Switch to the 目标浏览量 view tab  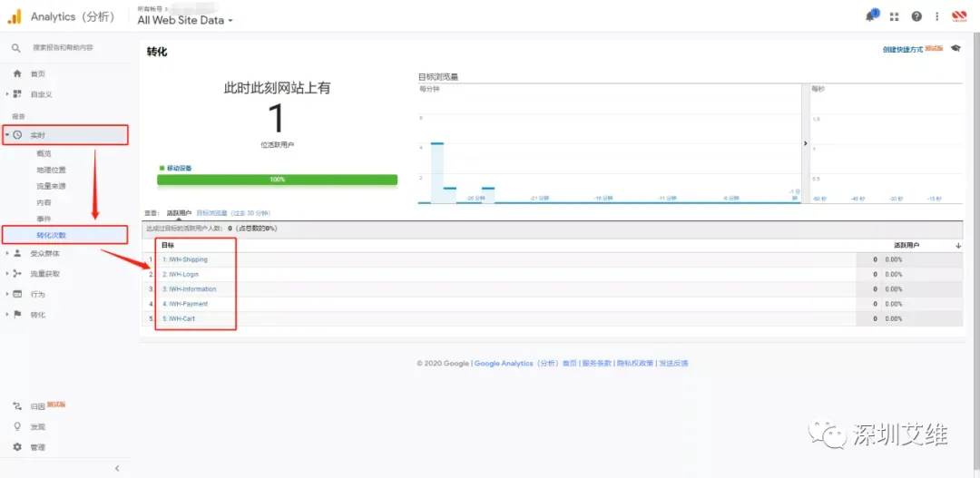pyautogui.click(x=211, y=213)
